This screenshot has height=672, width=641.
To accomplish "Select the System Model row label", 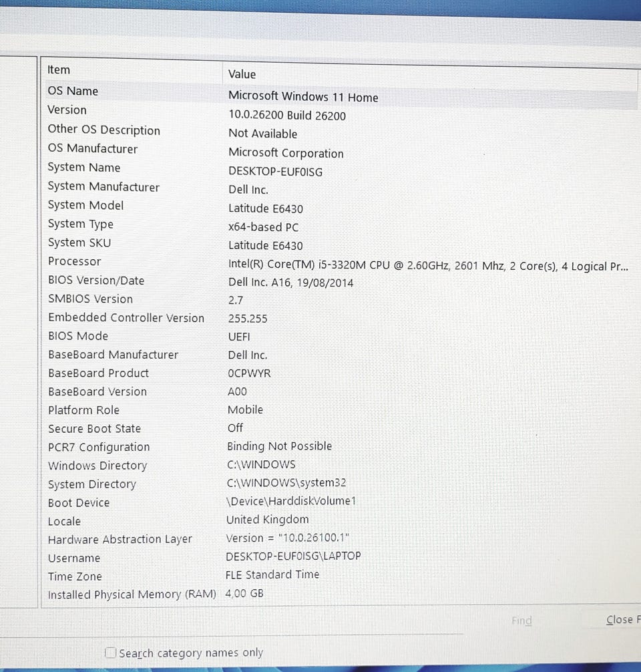I will (85, 205).
